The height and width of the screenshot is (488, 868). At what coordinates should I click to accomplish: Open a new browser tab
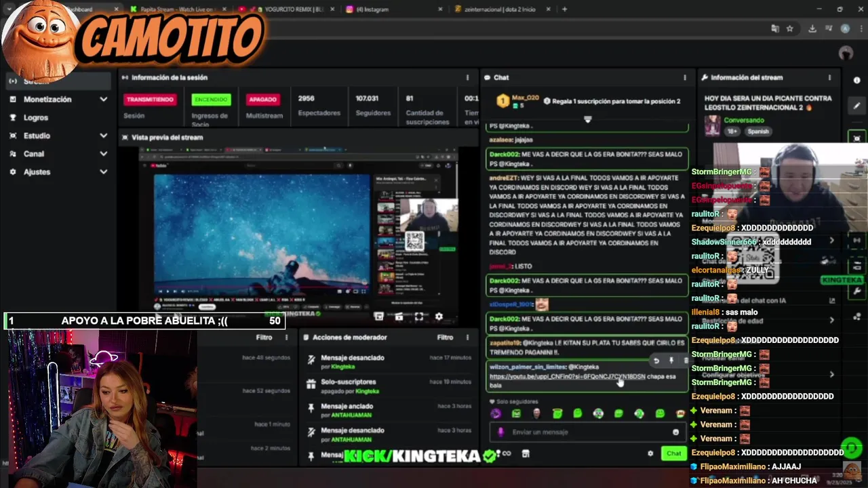point(564,9)
